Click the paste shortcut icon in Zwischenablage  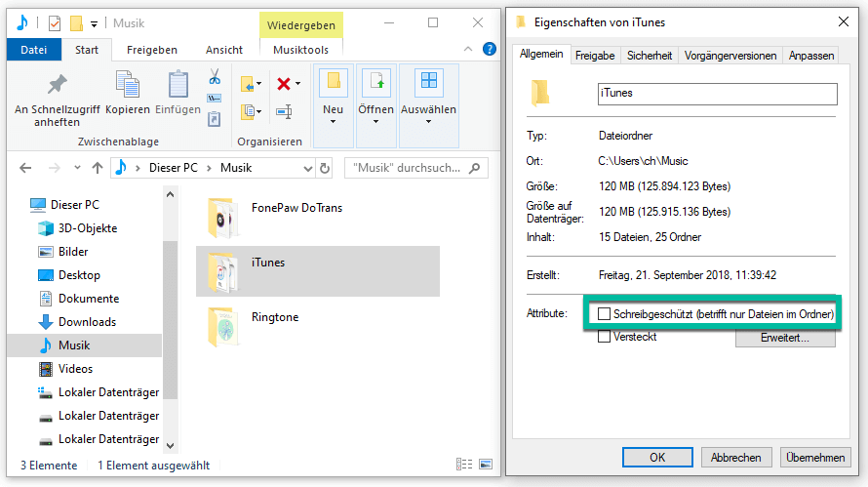pos(215,118)
